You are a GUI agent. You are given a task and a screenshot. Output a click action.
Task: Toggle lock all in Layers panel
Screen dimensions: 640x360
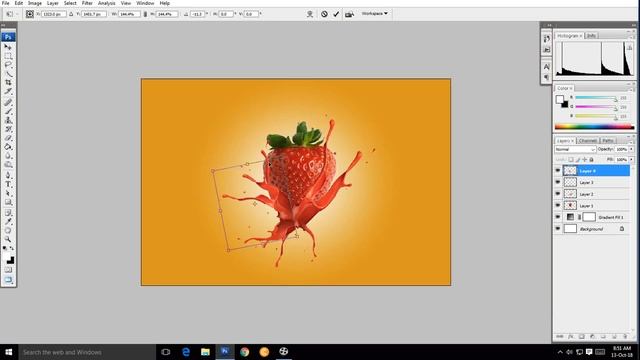tap(591, 160)
